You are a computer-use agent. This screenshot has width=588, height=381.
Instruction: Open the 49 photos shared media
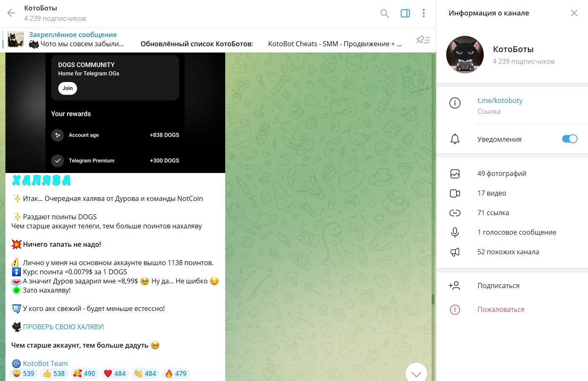coord(501,174)
